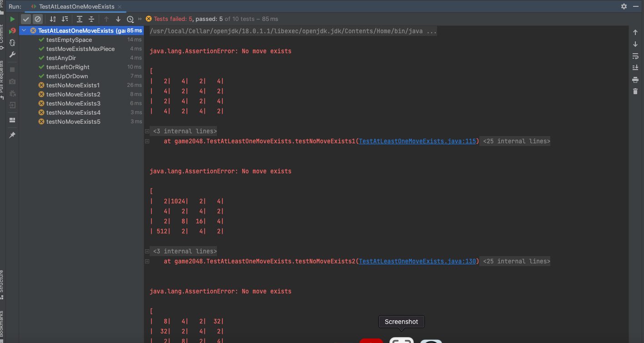Clear console with the trash icon
Image resolution: width=644 pixels, height=343 pixels.
click(635, 91)
